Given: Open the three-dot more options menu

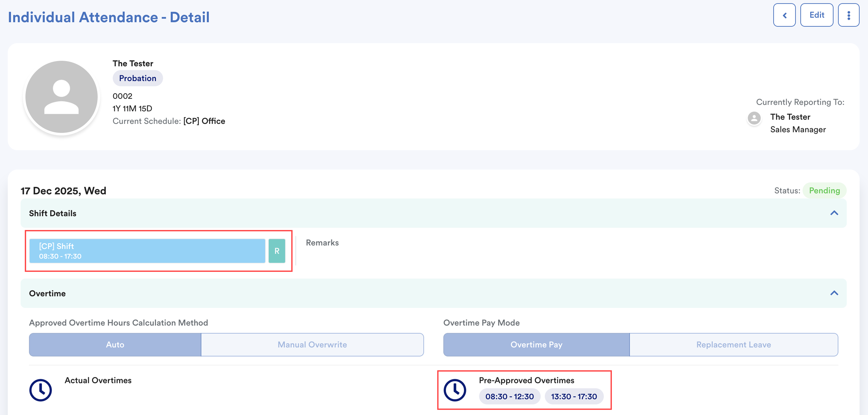Looking at the screenshot, I should [x=849, y=15].
